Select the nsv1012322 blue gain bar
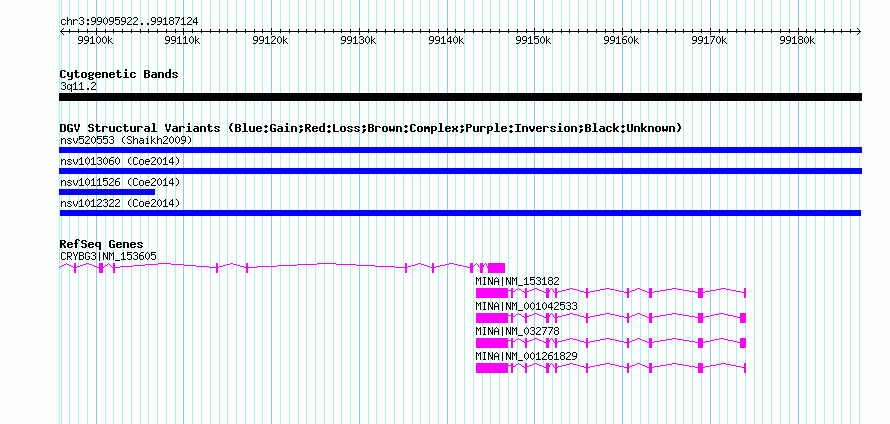The image size is (890, 424). tap(460, 213)
